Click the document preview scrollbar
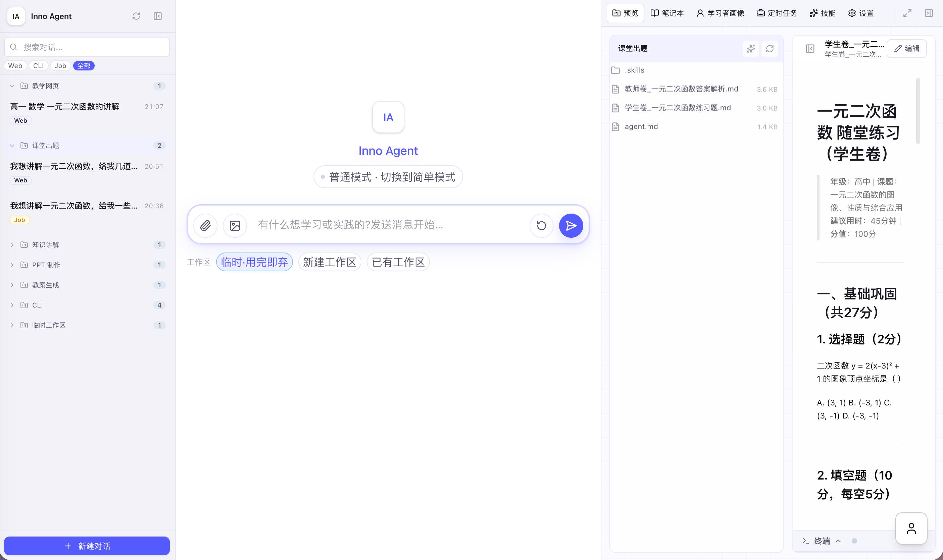 point(918,111)
